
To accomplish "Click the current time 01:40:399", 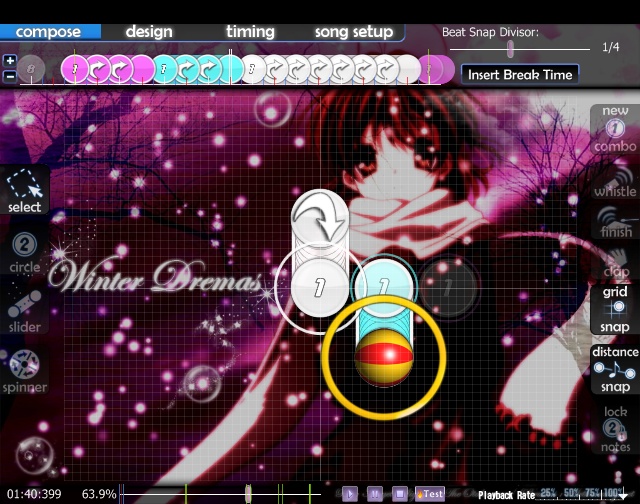I will click(34, 494).
